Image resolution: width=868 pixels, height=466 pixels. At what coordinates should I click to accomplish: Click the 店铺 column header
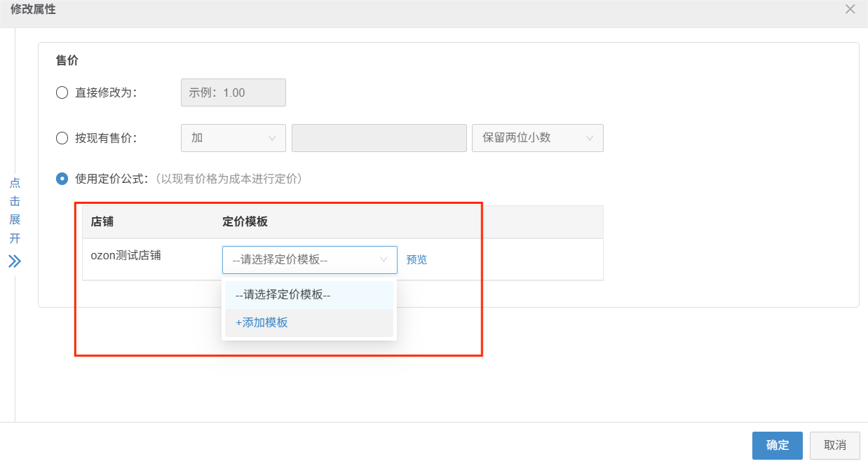click(102, 221)
